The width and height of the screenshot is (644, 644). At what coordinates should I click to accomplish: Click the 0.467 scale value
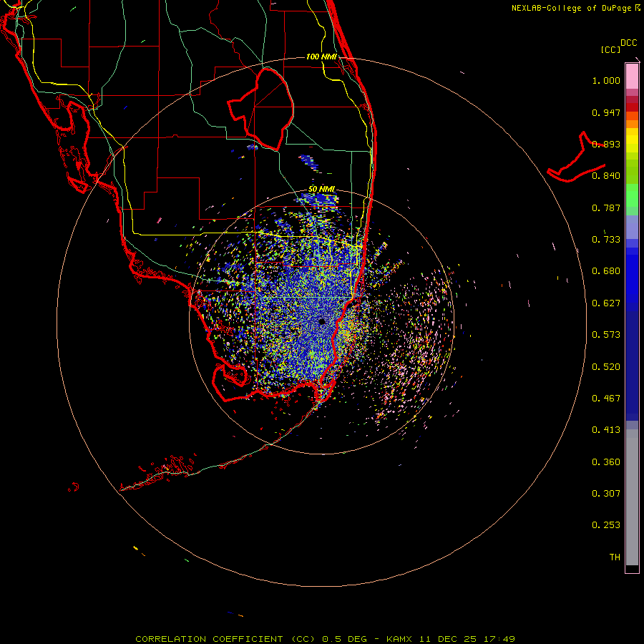click(x=606, y=399)
